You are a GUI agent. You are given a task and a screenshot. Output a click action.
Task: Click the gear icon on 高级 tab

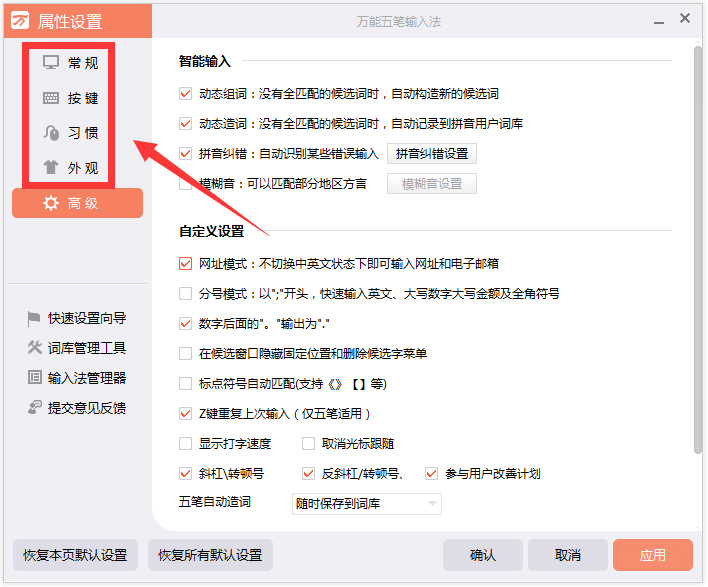click(51, 203)
